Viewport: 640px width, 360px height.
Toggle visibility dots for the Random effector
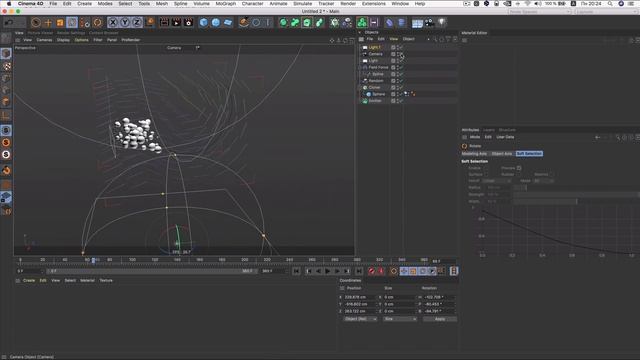pos(398,81)
